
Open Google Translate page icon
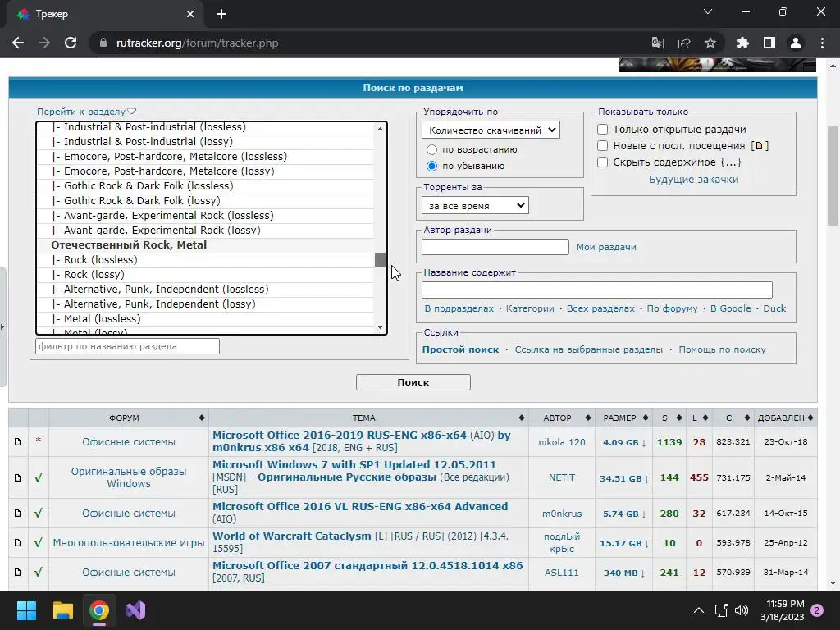(x=658, y=43)
